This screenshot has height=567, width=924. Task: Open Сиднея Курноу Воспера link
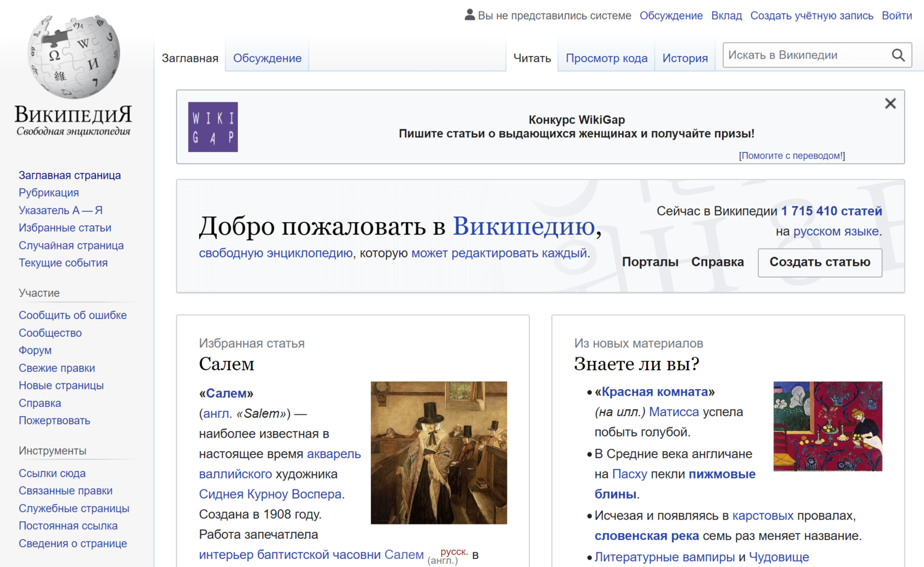270,494
